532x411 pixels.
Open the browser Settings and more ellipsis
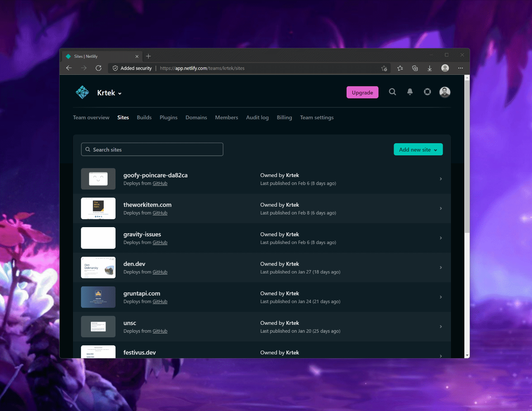[461, 68]
